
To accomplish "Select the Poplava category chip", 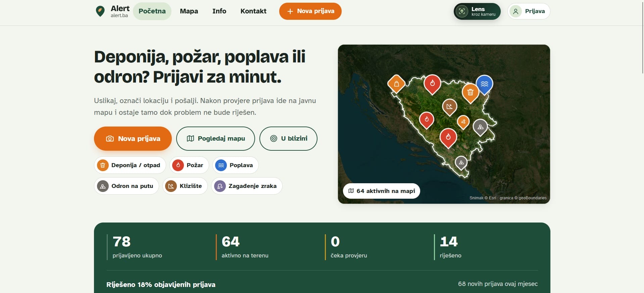I will click(x=235, y=165).
